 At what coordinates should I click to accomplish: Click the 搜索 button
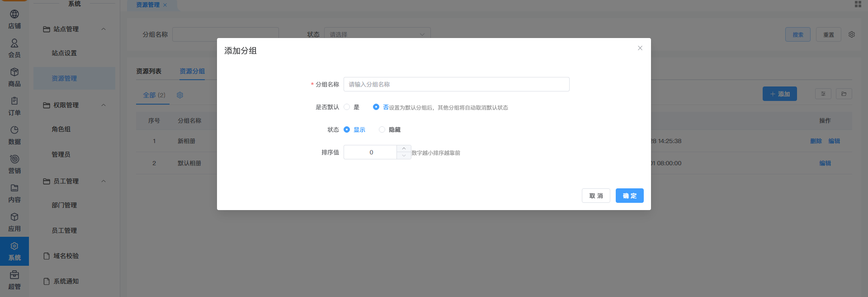[798, 34]
